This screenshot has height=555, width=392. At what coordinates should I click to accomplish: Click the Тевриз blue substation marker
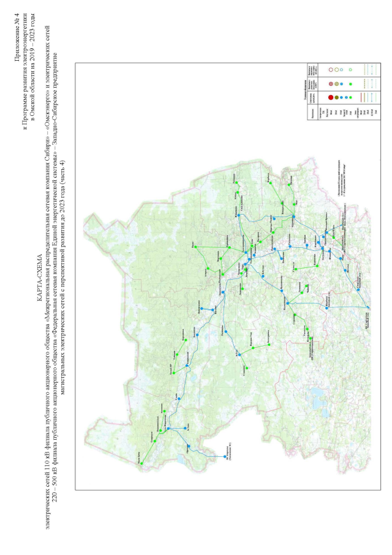tap(188, 367)
